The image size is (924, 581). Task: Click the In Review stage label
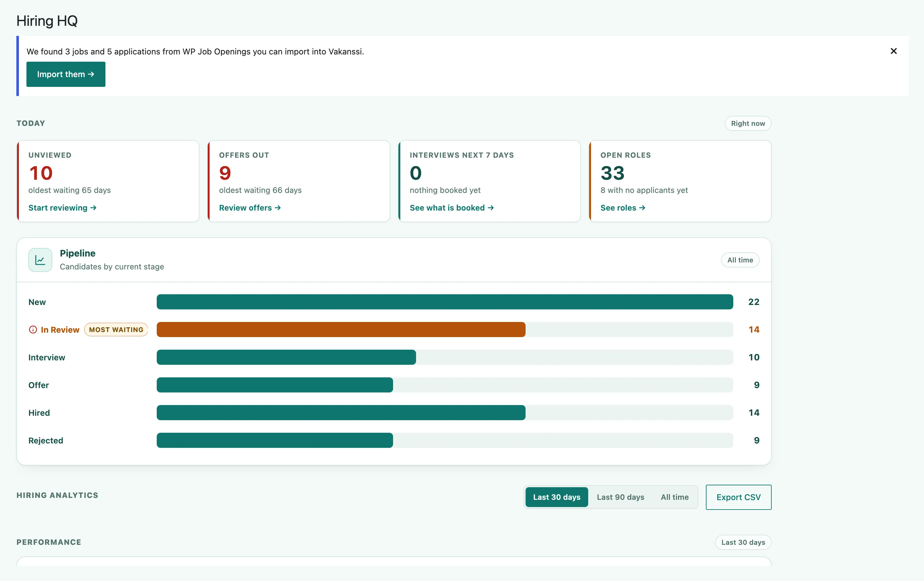60,330
